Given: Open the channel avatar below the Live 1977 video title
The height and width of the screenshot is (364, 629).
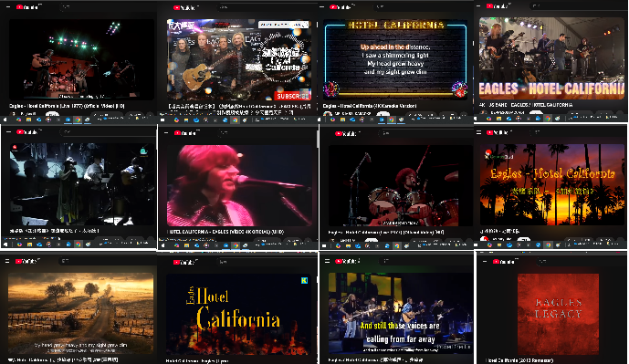Looking at the screenshot, I should [x=14, y=114].
